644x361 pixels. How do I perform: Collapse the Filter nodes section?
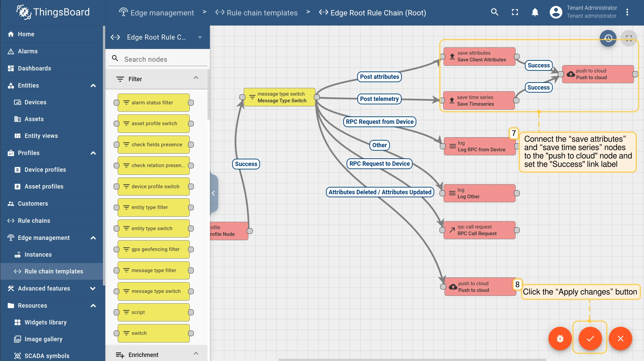(196, 78)
